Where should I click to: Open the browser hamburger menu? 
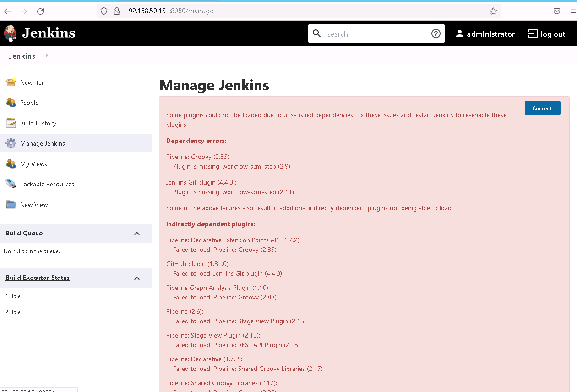tap(573, 11)
